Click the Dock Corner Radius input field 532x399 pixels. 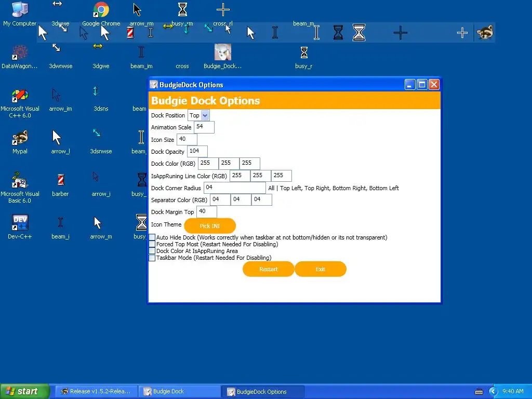tap(234, 188)
